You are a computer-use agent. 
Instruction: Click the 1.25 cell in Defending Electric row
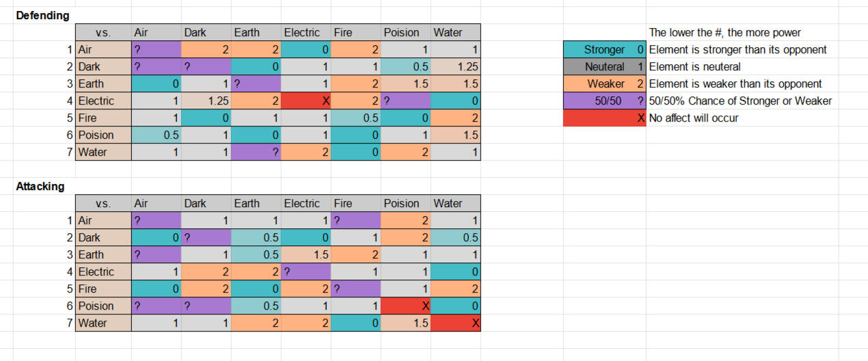pos(206,101)
